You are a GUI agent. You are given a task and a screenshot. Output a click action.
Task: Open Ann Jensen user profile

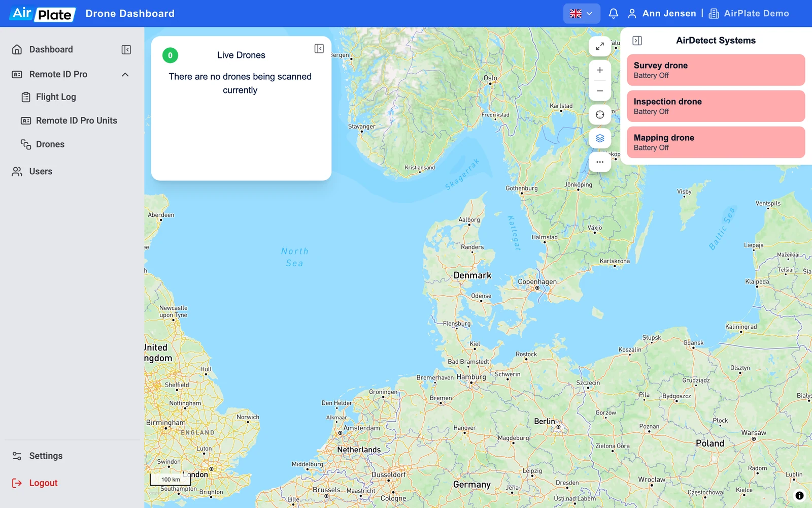click(x=662, y=14)
